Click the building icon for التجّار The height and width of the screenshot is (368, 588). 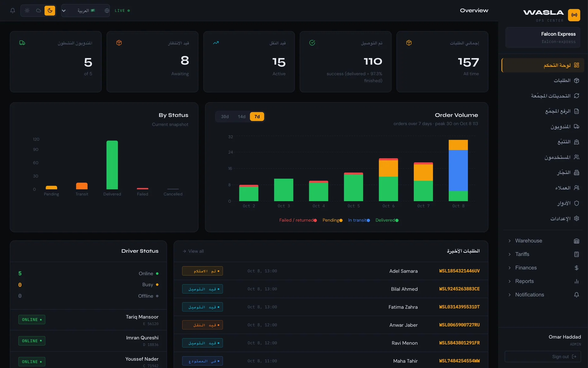click(x=576, y=172)
